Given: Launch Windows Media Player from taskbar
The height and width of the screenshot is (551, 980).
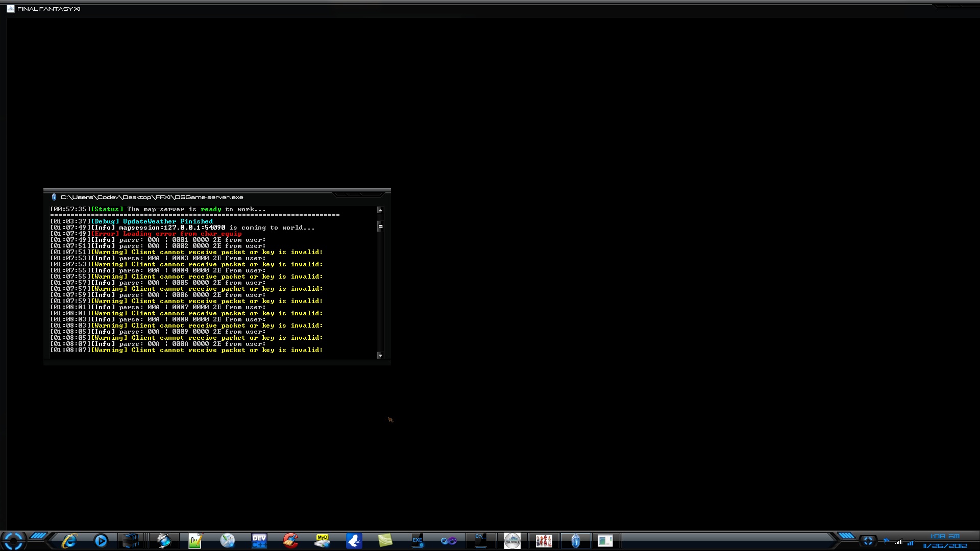Looking at the screenshot, I should [101, 541].
